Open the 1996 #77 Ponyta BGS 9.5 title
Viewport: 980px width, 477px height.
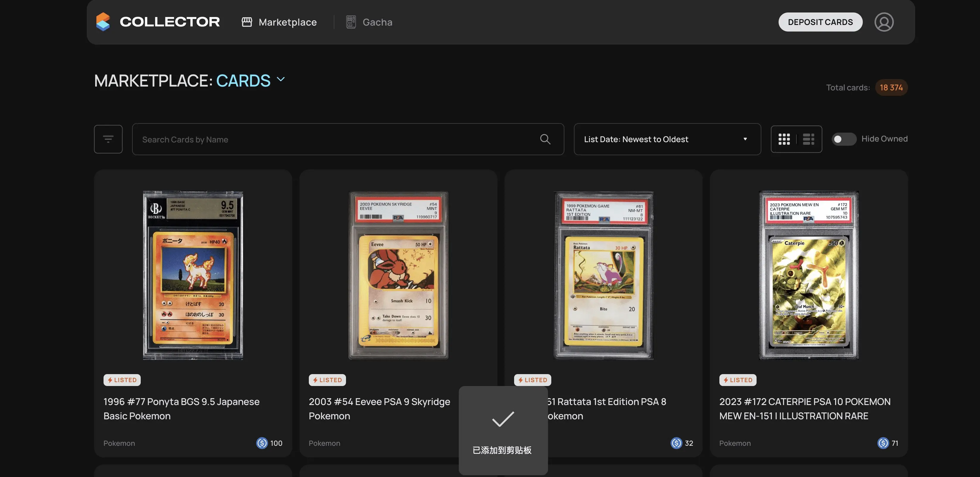(x=181, y=409)
